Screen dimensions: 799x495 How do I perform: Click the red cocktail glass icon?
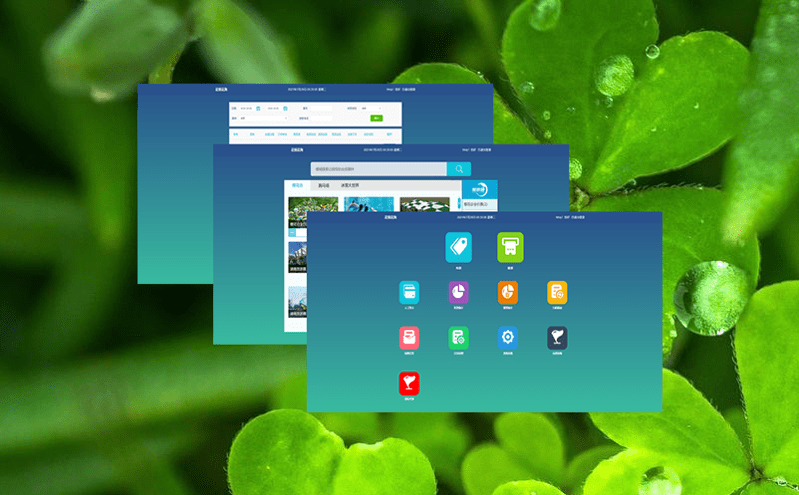pyautogui.click(x=409, y=383)
